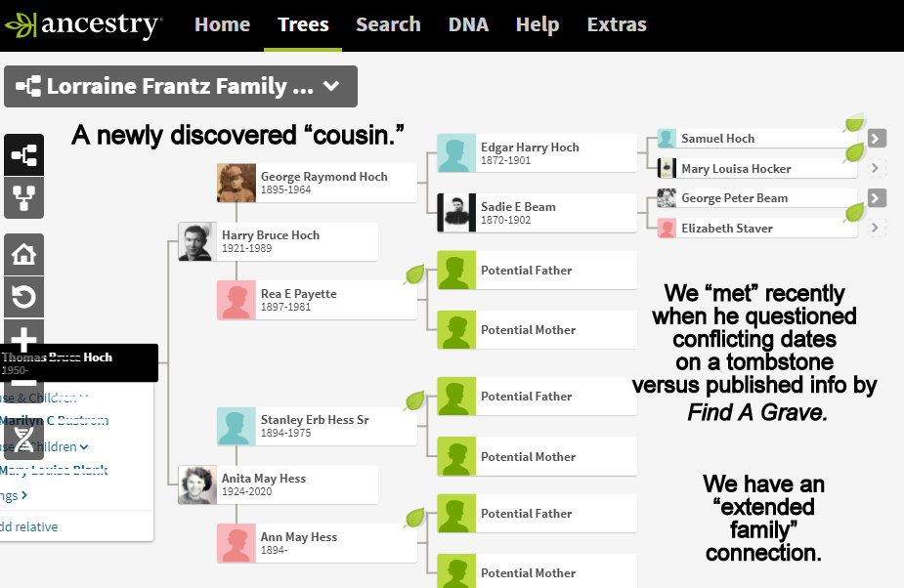
Task: Click the circular arrow reset icon
Action: point(23,296)
